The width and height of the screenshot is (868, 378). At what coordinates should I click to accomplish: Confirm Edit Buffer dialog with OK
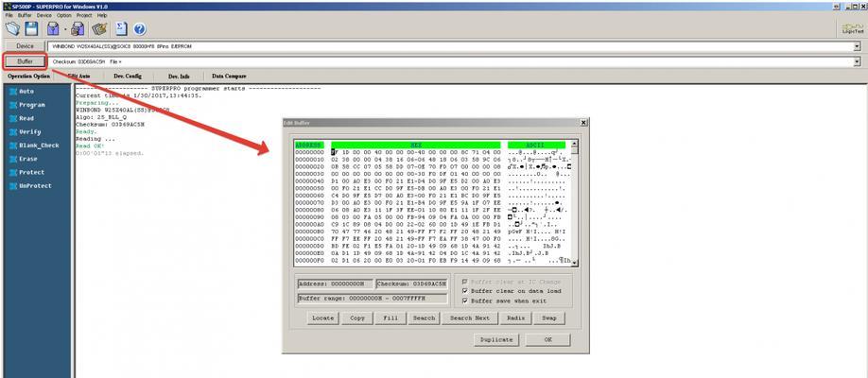coord(547,340)
